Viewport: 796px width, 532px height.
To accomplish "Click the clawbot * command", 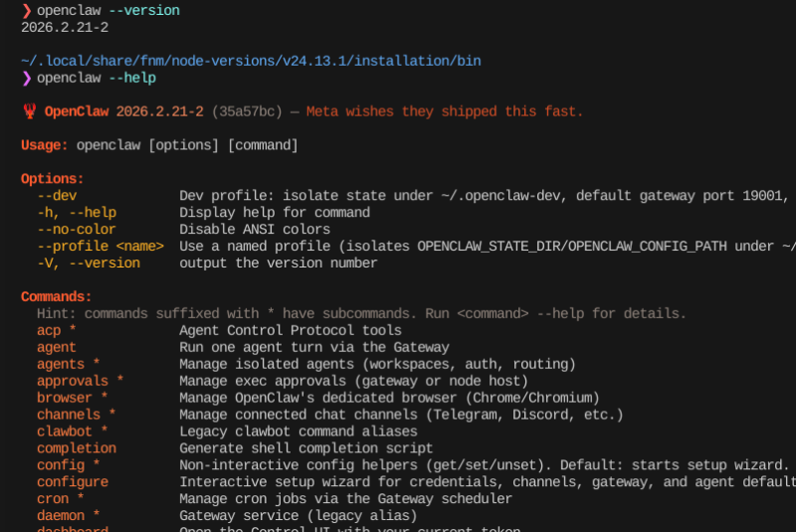I will point(73,432).
